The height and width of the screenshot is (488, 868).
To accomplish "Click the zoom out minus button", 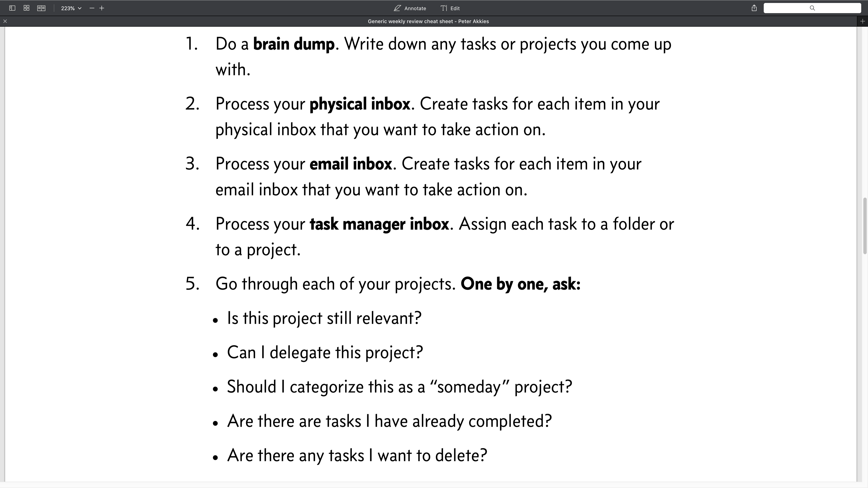I will (x=92, y=8).
